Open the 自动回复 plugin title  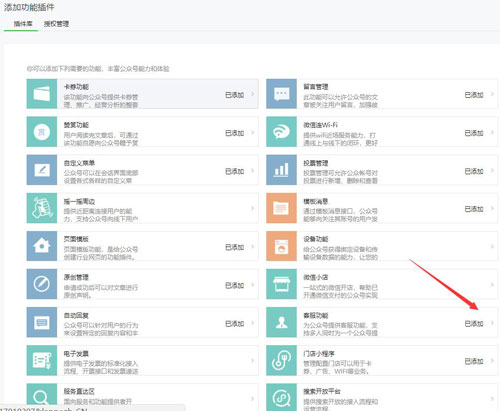[76, 315]
